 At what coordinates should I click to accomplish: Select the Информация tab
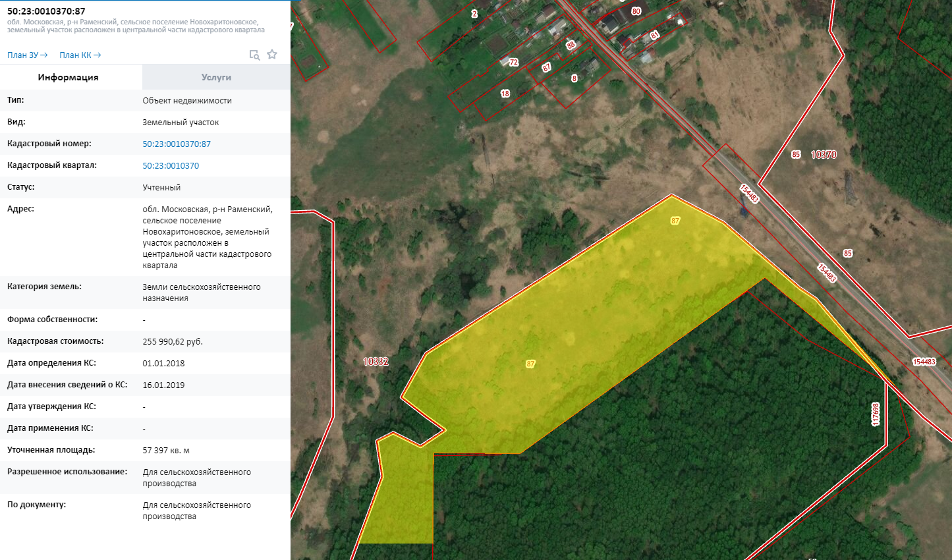point(68,77)
